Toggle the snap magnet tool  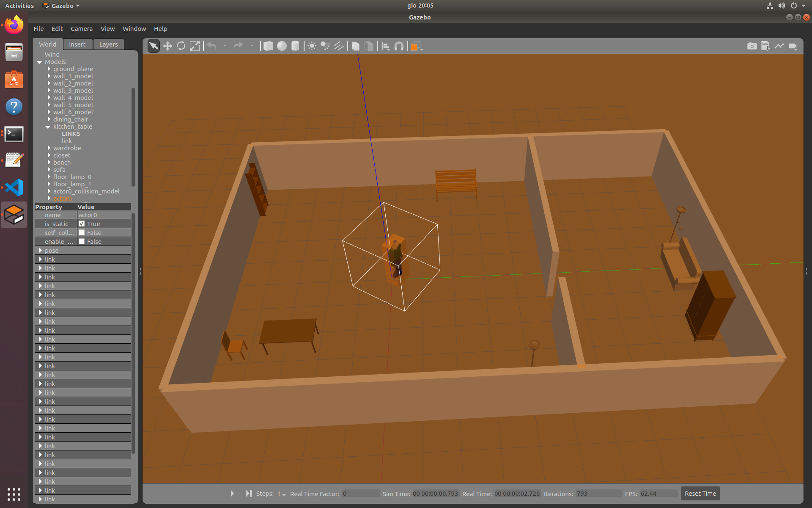tap(399, 46)
